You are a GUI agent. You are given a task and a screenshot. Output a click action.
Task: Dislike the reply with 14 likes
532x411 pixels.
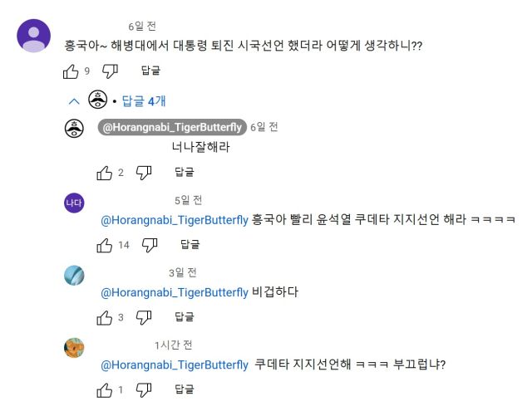(150, 245)
